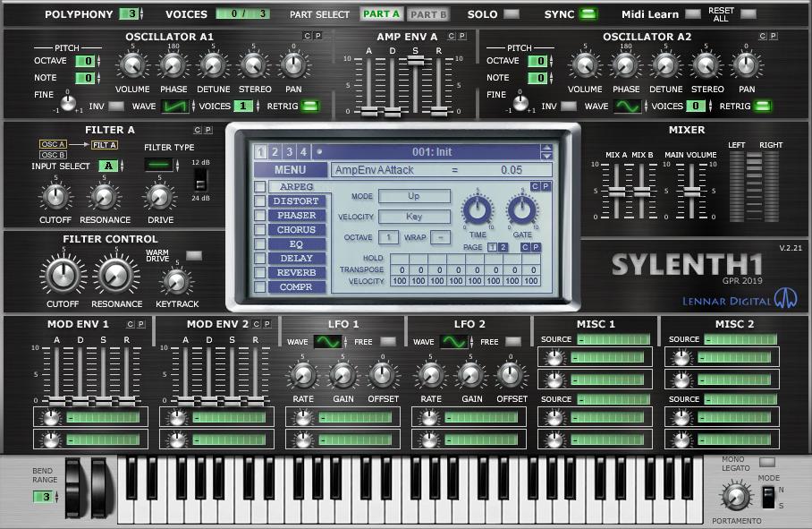The width and height of the screenshot is (812, 529).
Task: Open the arpeggiator Mode dropdown
Action: [x=414, y=196]
